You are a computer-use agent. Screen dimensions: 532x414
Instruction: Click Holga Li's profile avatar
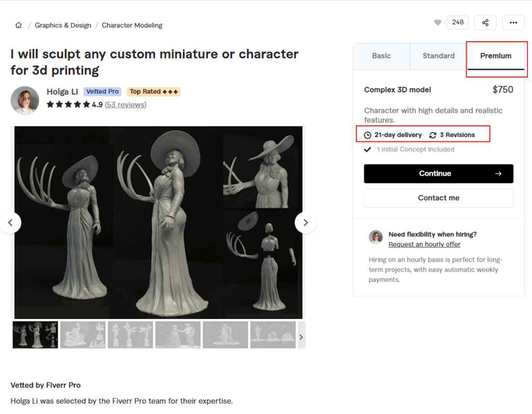(25, 100)
